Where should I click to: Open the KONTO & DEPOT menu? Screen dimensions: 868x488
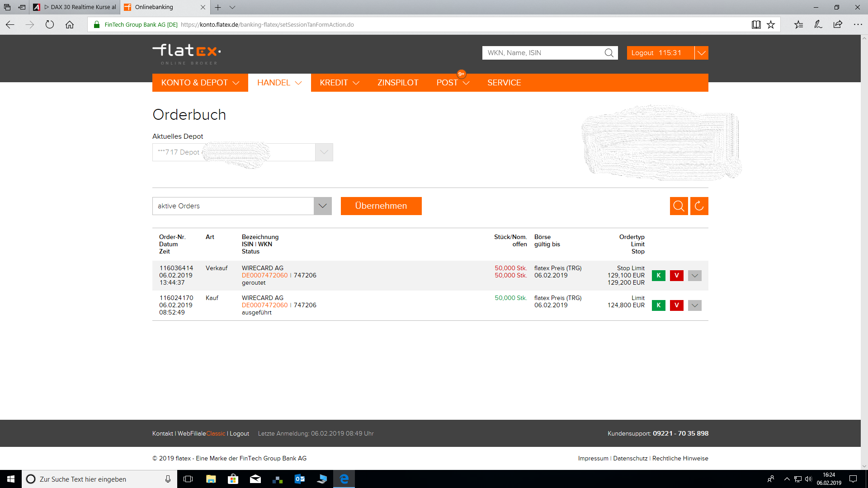coord(200,83)
